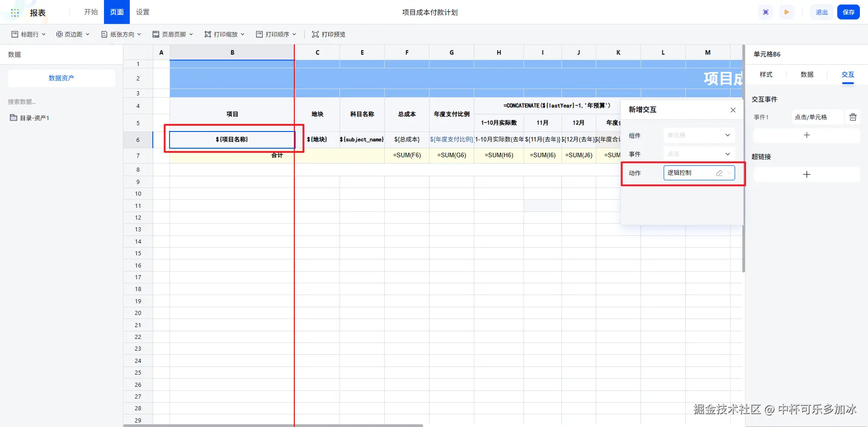
Task: Switch to the 页面 tab
Action: pyautogui.click(x=117, y=12)
